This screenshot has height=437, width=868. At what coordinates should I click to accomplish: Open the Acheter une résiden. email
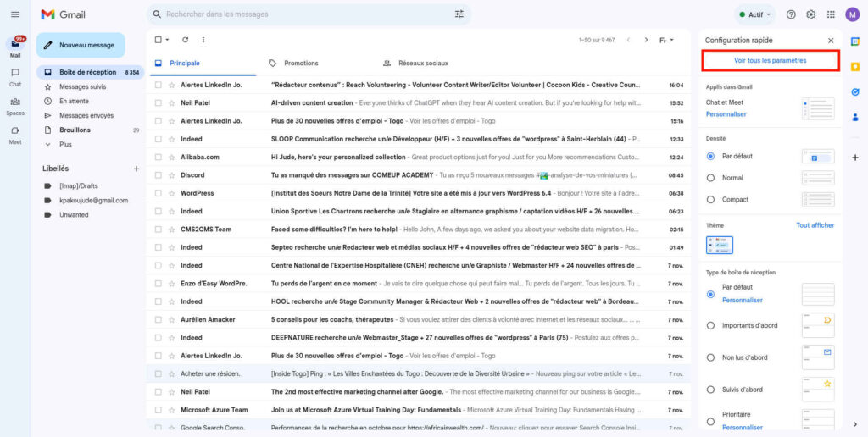click(419, 374)
